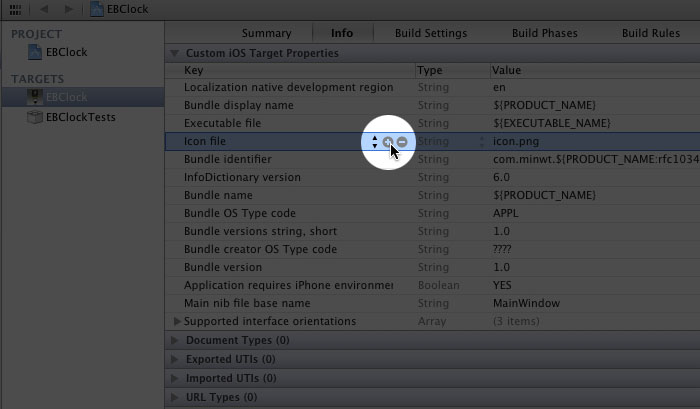Select the icon.png value

point(516,142)
